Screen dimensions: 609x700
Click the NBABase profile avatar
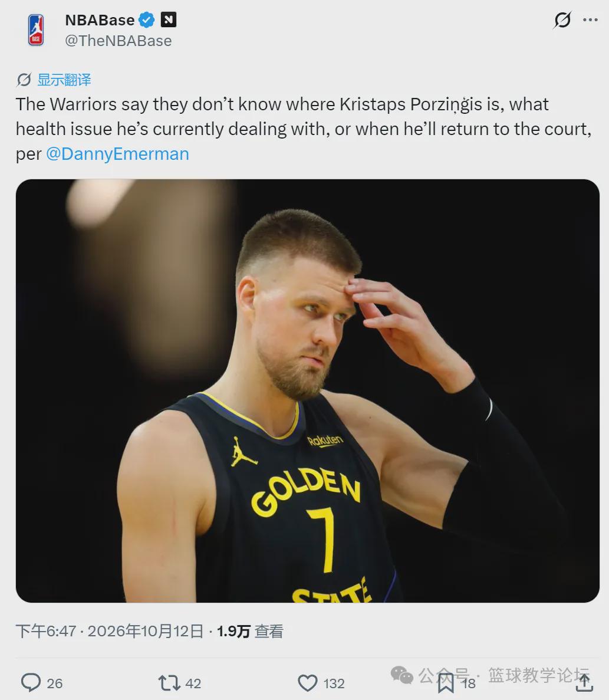(x=36, y=30)
